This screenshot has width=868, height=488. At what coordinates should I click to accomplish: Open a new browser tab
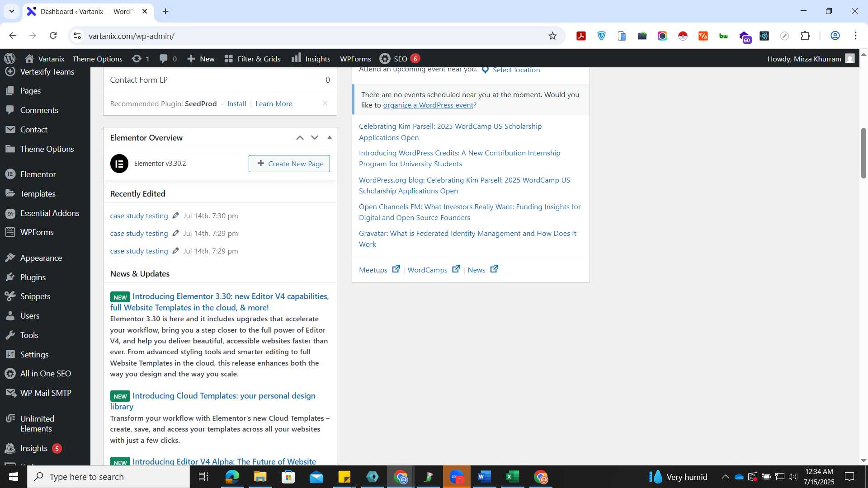tap(165, 11)
